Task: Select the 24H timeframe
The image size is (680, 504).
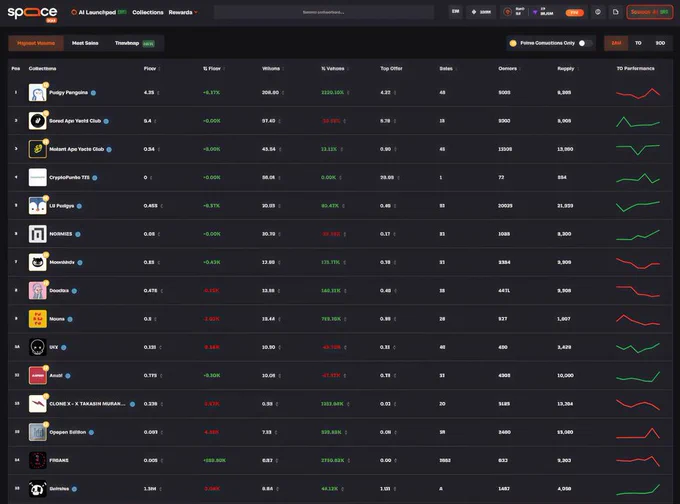Action: click(616, 43)
